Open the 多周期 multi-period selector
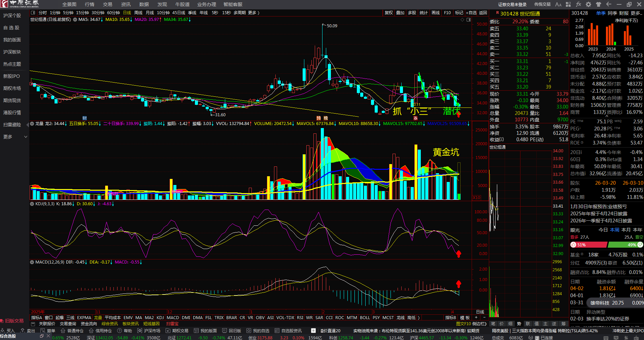The height and width of the screenshot is (340, 644). point(240,13)
